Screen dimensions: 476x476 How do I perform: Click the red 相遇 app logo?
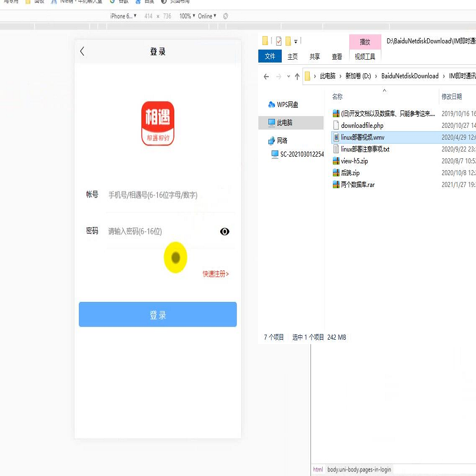pos(158,123)
